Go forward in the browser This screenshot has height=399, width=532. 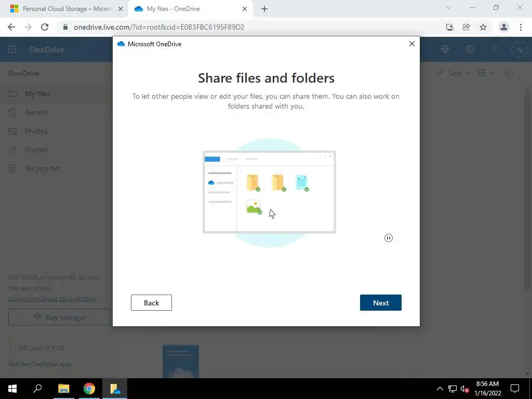tap(28, 27)
